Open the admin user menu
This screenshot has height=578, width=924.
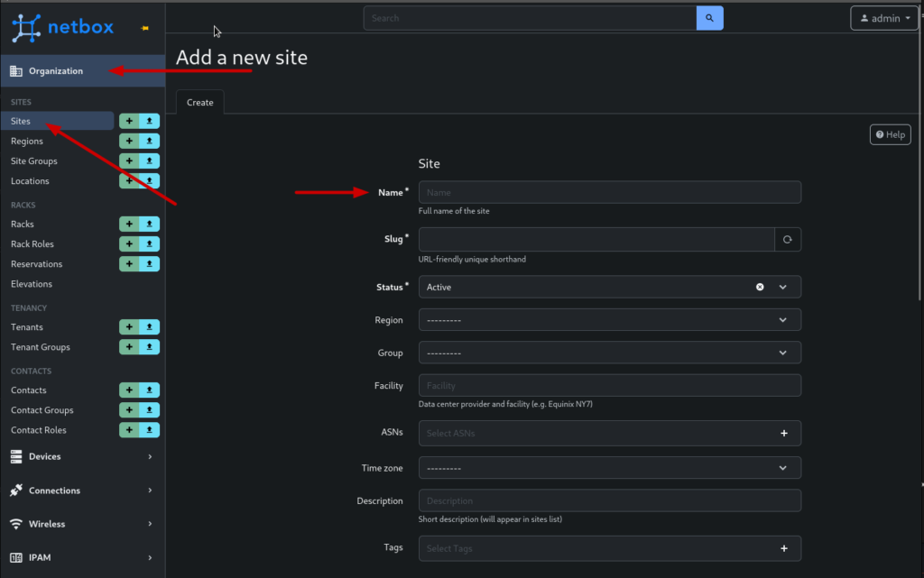(883, 18)
